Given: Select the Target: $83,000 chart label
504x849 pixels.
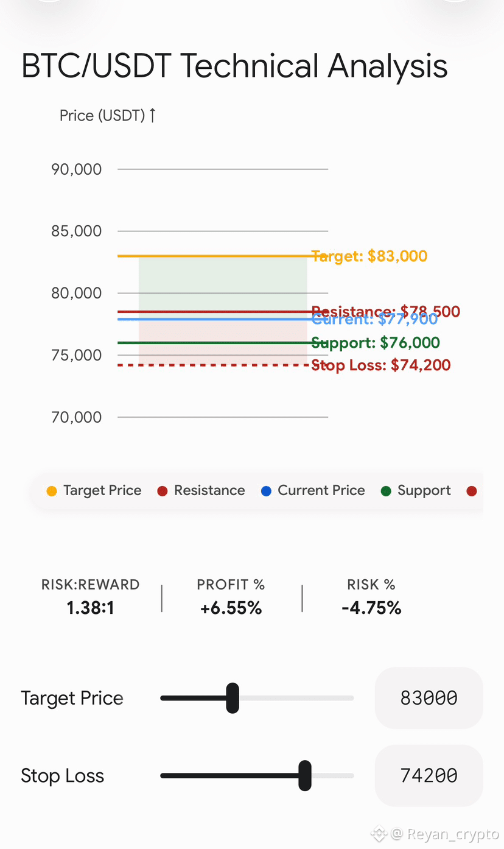Looking at the screenshot, I should (x=369, y=256).
